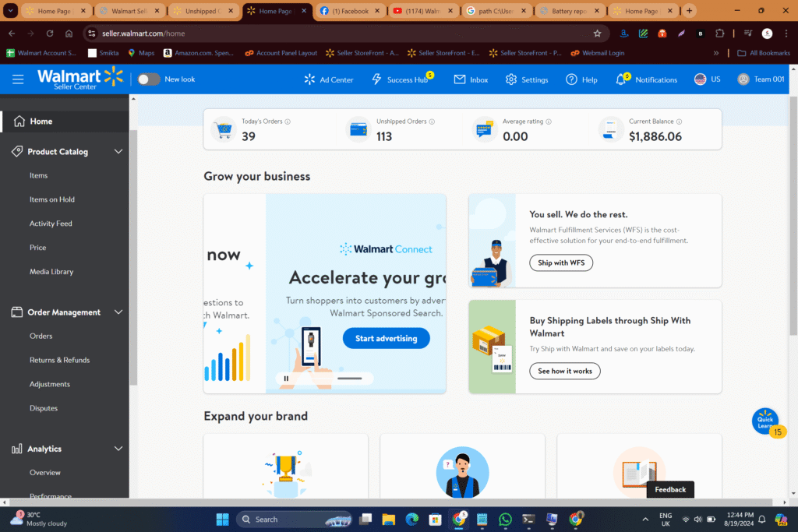The image size is (798, 532).
Task: Open WhatsApp from the taskbar
Action: pyautogui.click(x=505, y=520)
